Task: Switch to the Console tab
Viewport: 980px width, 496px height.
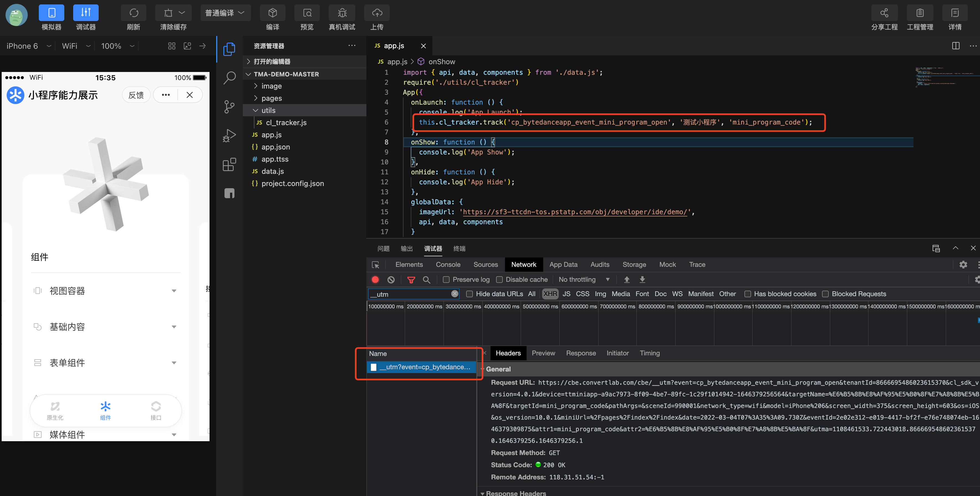Action: coord(448,264)
